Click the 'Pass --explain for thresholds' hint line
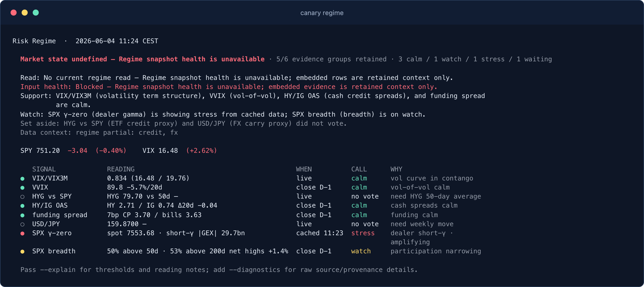This screenshot has height=287, width=644. click(219, 270)
